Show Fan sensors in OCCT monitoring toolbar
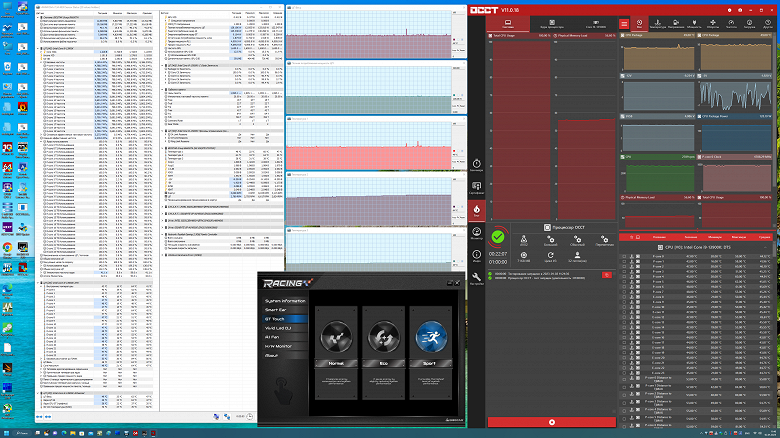Image resolution: width=780 pixels, height=438 pixels. pos(713,23)
